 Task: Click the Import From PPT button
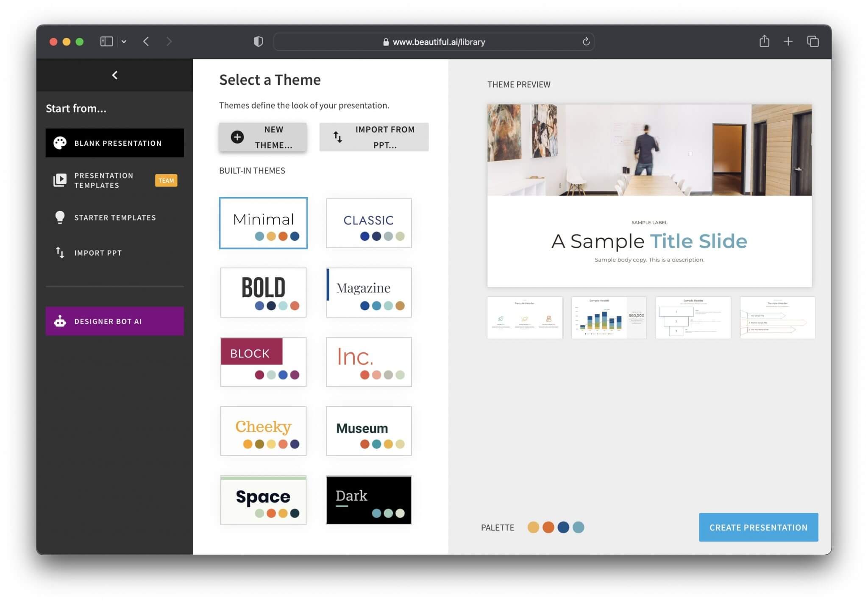click(373, 137)
